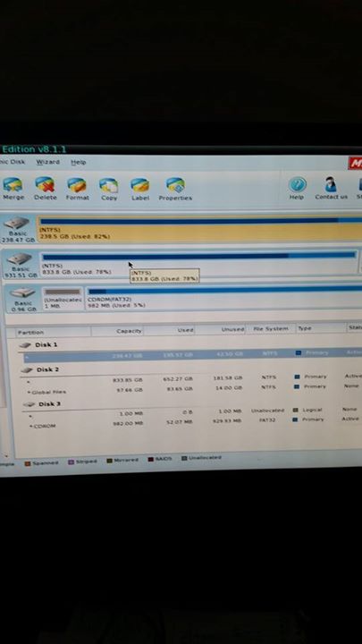Screen dimensions: 362x644
Task: Open the Label partition tool
Action: pyautogui.click(x=140, y=190)
